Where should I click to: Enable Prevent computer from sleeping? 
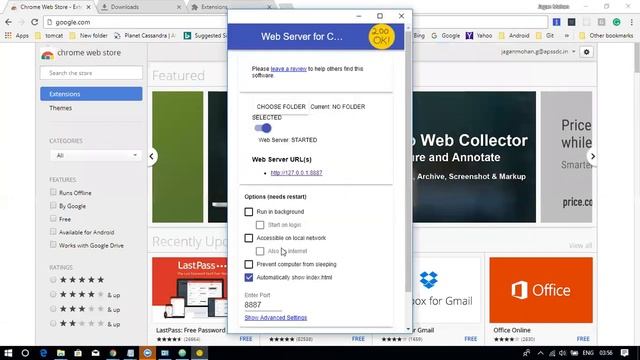coord(249,264)
